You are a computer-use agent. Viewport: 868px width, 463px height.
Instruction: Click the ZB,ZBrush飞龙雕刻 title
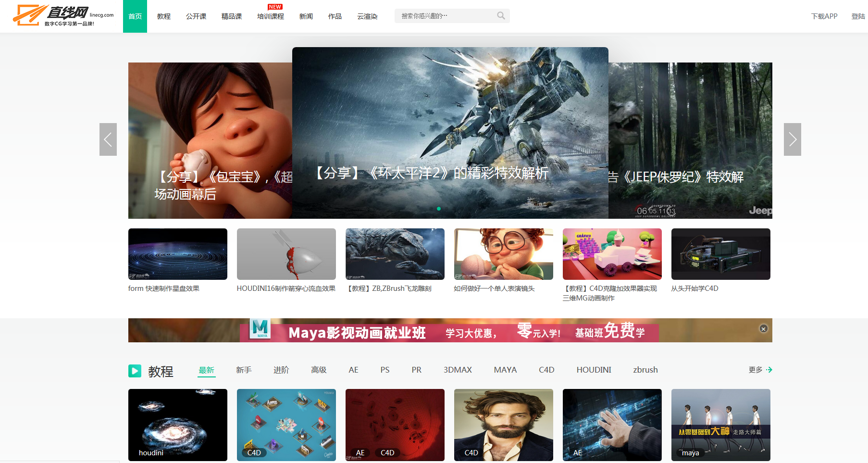click(389, 288)
